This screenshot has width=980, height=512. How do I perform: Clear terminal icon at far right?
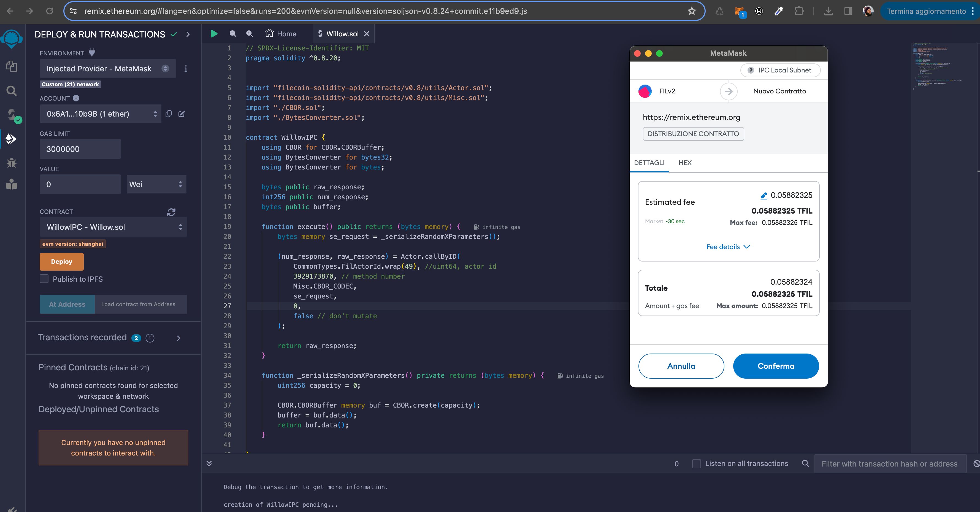click(x=976, y=464)
